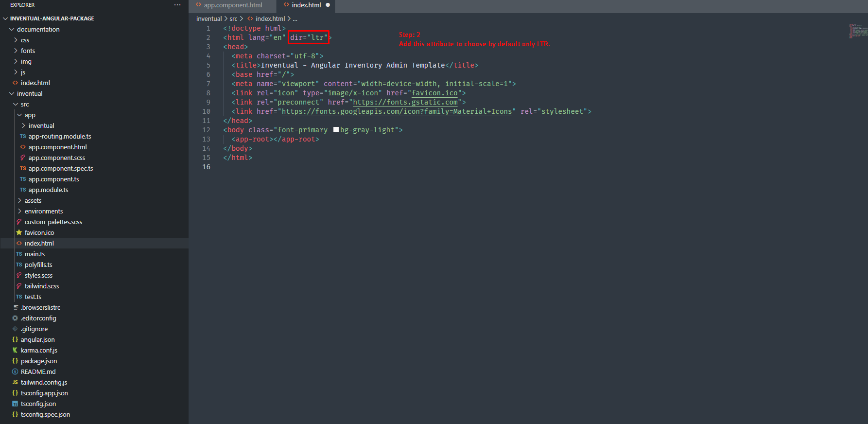Collapse the documentation folder
The image size is (868, 424).
click(12, 29)
